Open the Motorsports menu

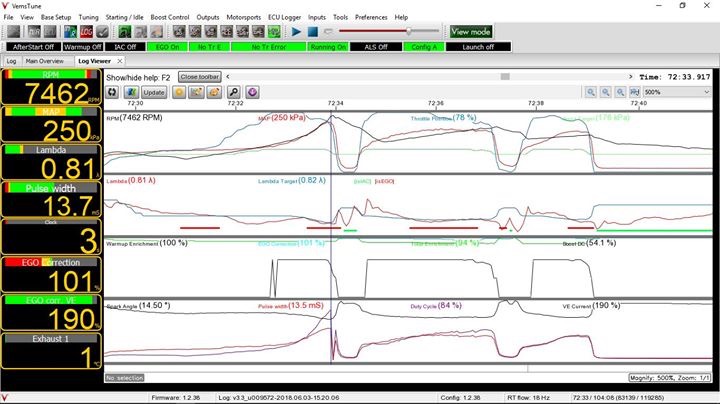(243, 17)
